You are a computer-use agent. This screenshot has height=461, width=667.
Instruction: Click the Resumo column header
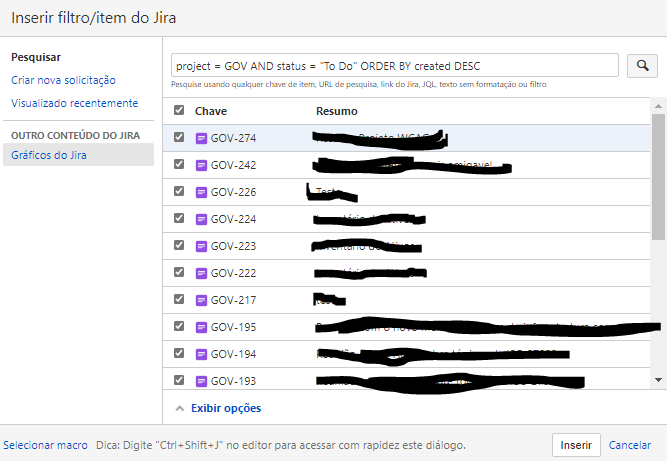click(x=336, y=111)
